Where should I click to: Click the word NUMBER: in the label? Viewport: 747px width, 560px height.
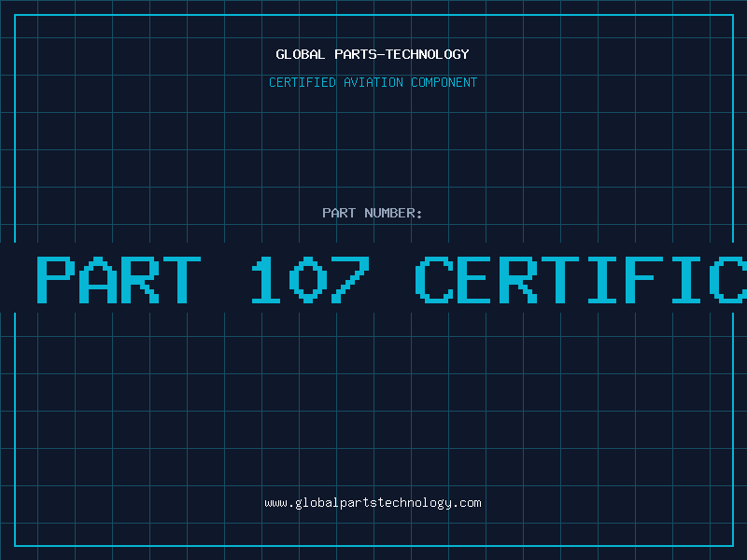pos(393,213)
